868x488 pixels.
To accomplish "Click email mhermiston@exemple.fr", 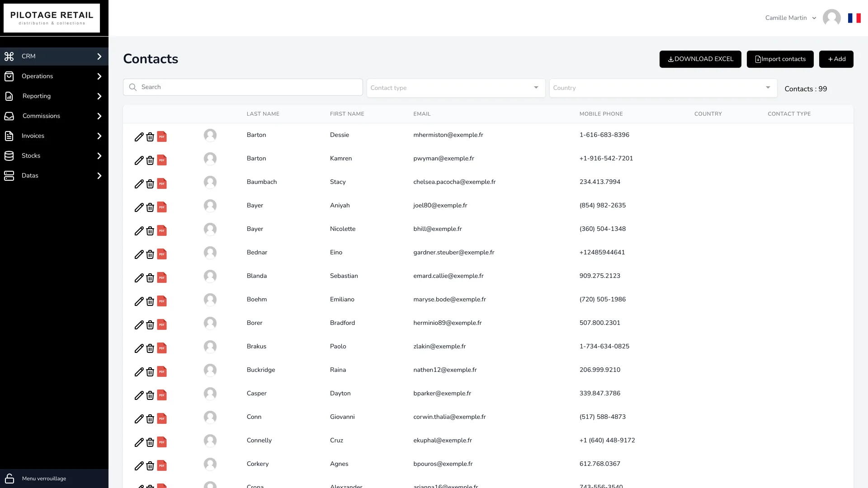I will [x=448, y=135].
